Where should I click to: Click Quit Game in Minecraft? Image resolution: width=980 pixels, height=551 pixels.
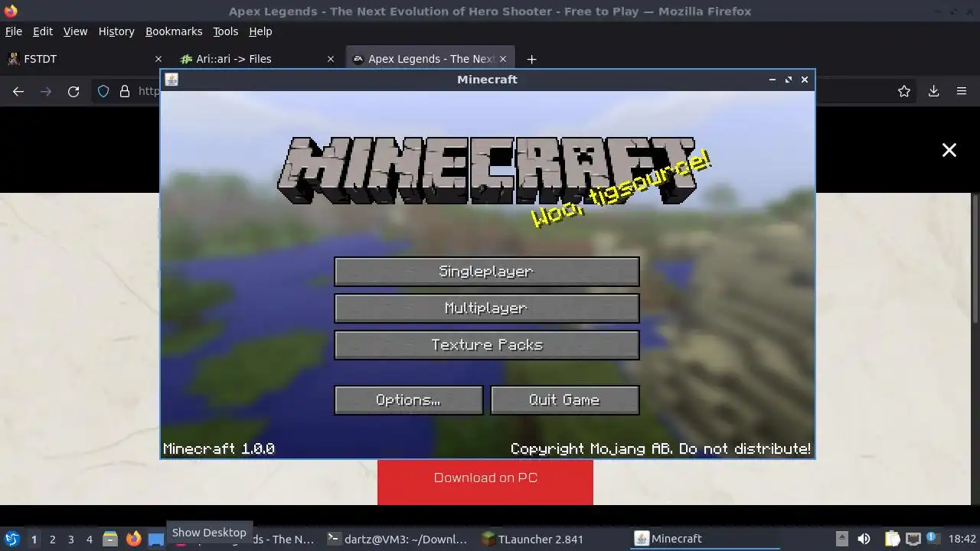pos(564,400)
